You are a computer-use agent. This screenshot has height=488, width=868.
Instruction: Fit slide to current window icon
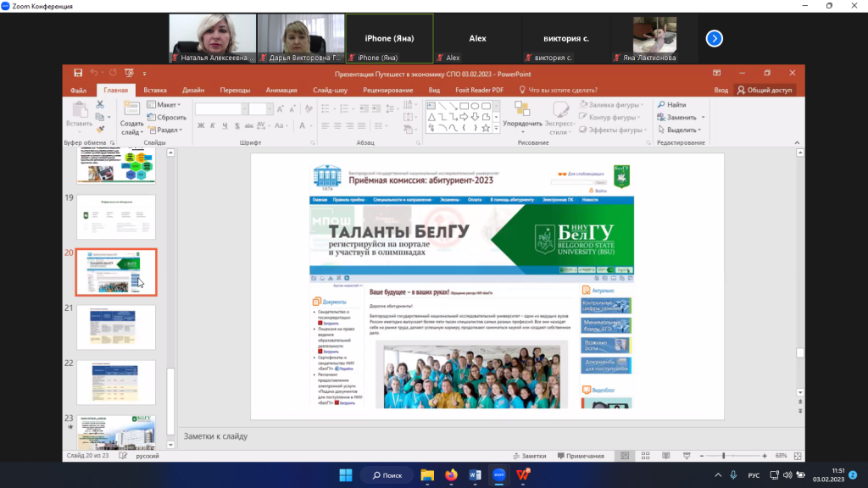point(798,456)
